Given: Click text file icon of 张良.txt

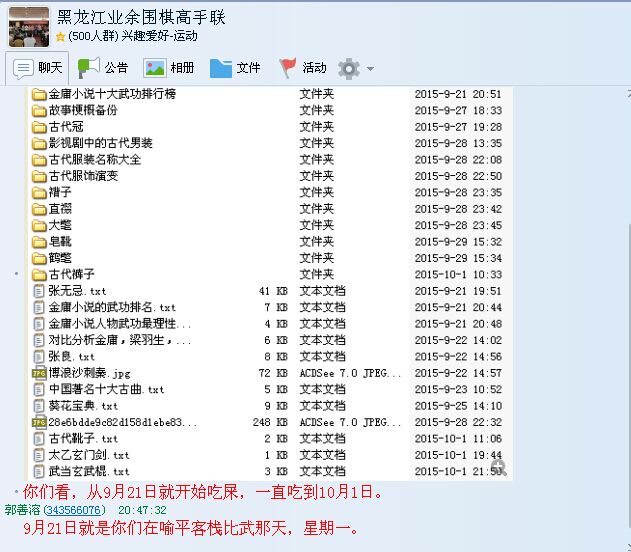Looking at the screenshot, I should [x=39, y=356].
